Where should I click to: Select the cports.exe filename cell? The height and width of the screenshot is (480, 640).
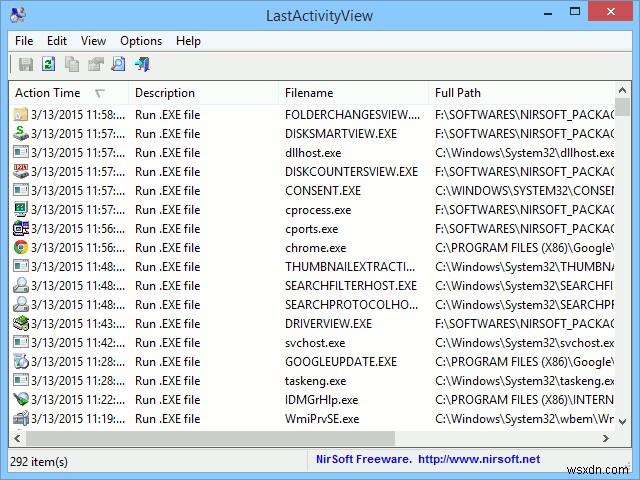click(x=311, y=229)
